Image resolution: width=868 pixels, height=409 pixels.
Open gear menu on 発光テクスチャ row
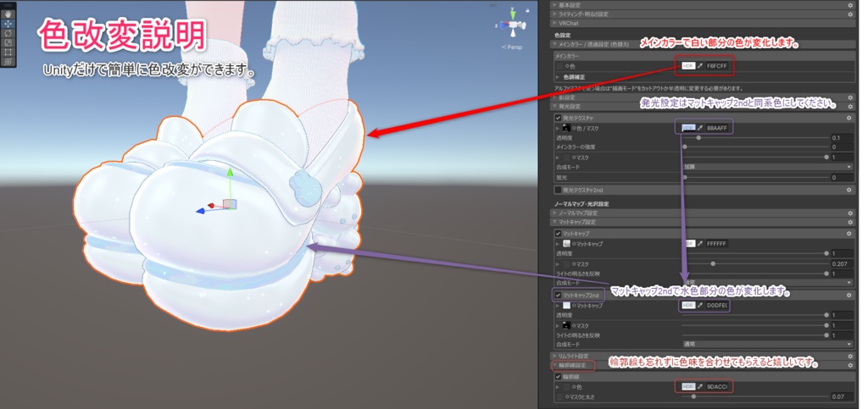[849, 118]
